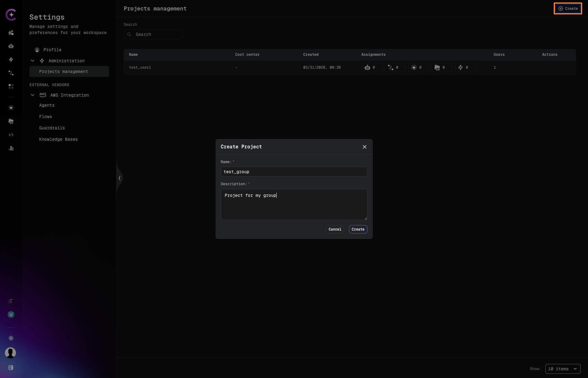This screenshot has width=588, height=378.
Task: Click the Search projects input field
Action: [x=153, y=34]
